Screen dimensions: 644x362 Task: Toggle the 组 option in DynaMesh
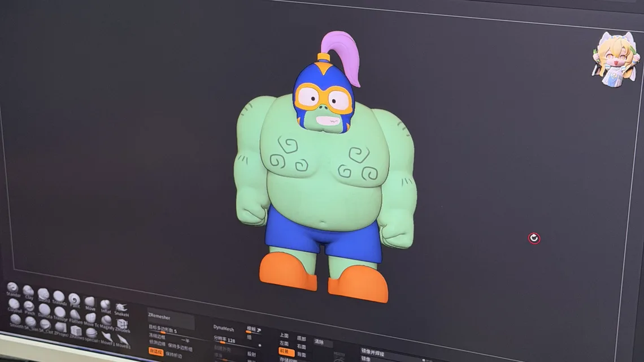pyautogui.click(x=249, y=337)
